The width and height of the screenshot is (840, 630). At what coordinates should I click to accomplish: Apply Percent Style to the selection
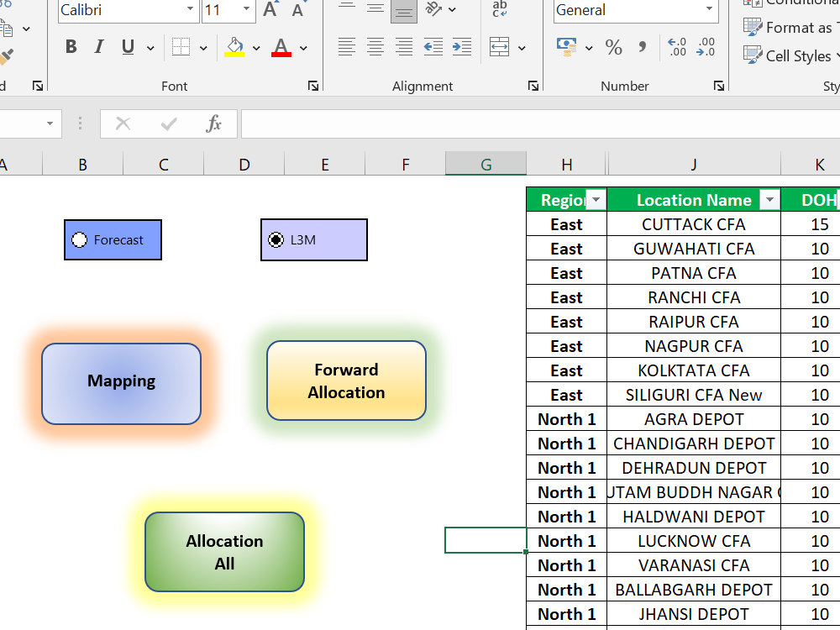[614, 47]
